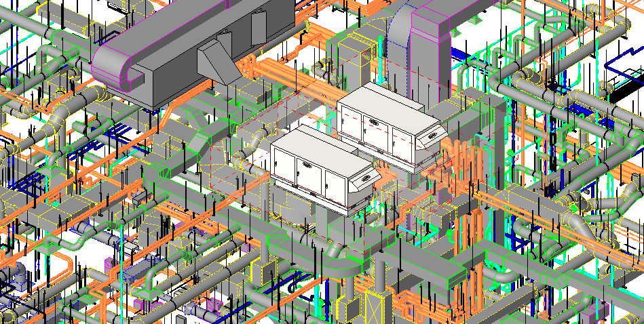
Task: Select the long diagonal orange pipe at left
Action: 82,176
